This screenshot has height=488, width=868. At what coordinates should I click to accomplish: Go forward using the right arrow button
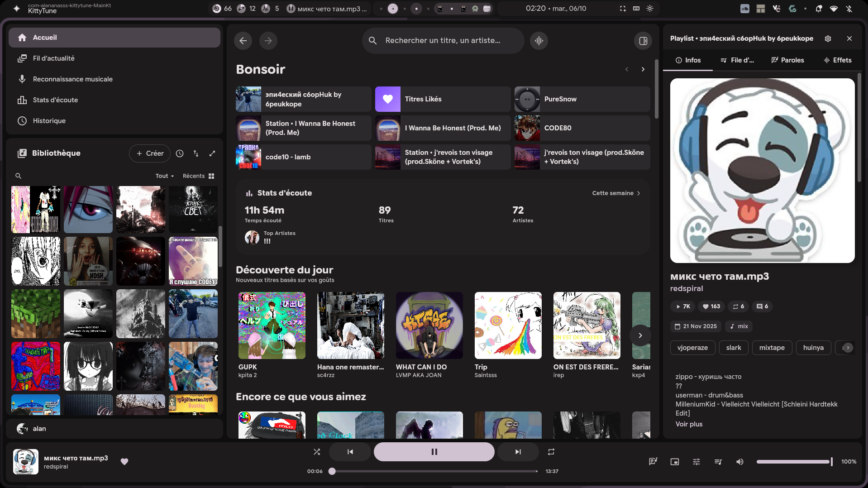pos(268,41)
